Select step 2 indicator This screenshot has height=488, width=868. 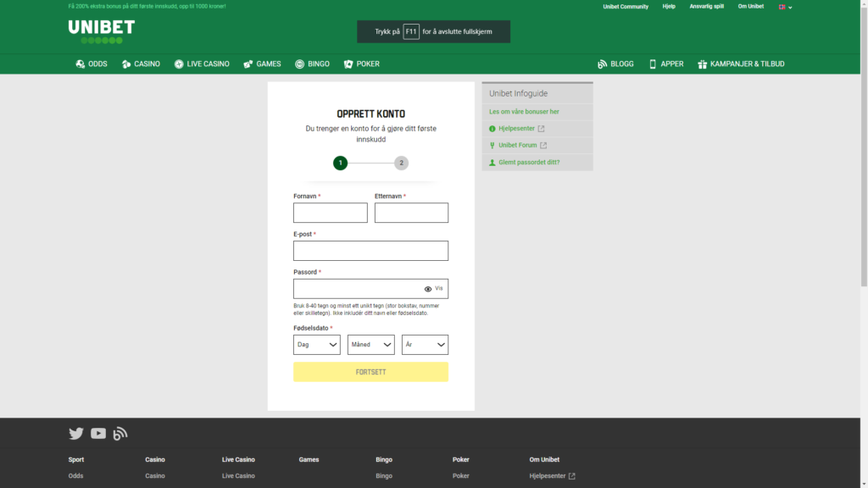[x=401, y=163]
